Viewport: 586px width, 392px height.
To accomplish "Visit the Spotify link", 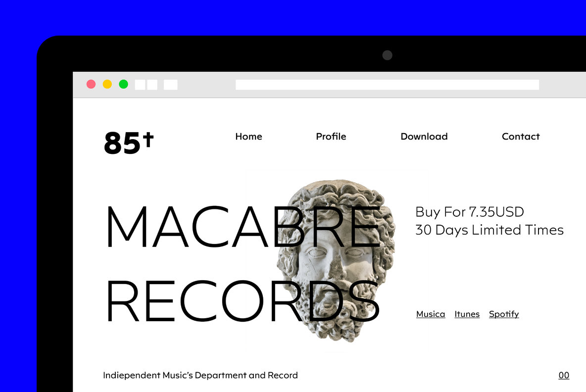I will (x=504, y=314).
